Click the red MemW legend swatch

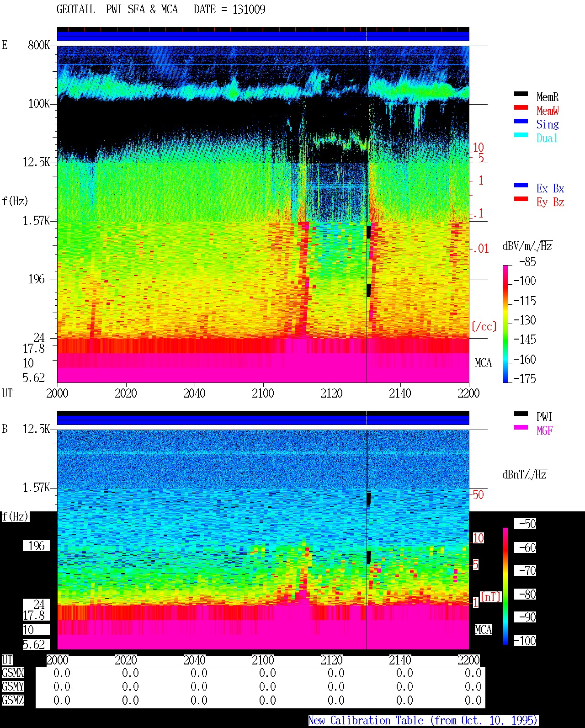521,107
